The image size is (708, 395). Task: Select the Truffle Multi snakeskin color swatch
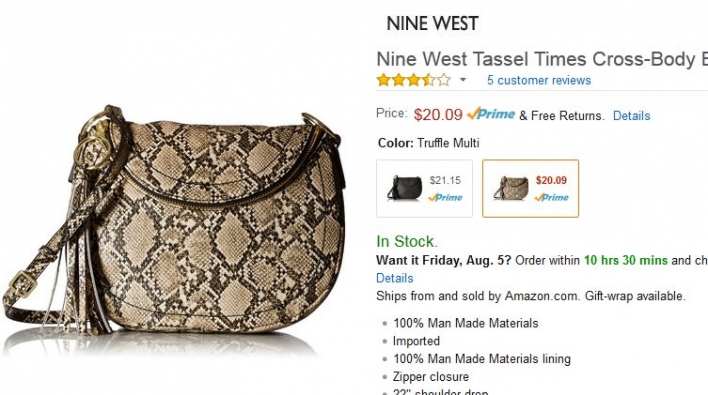531,188
